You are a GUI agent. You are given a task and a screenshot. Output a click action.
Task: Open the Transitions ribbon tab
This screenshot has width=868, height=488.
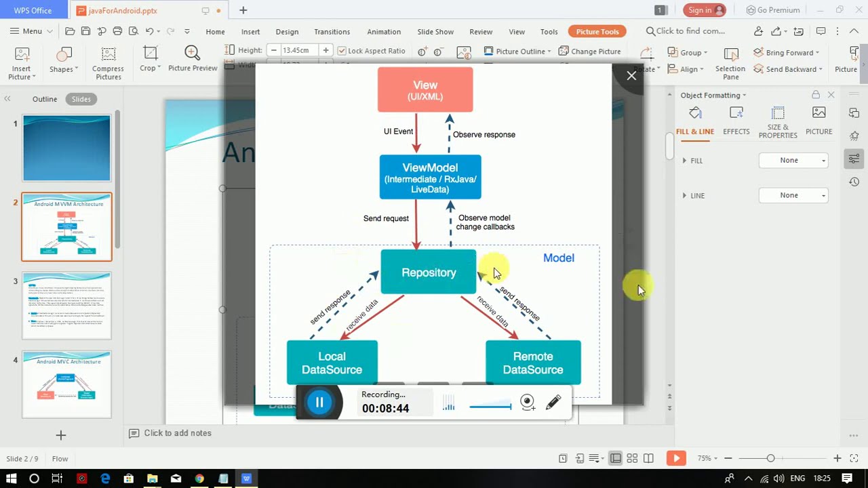coord(332,32)
